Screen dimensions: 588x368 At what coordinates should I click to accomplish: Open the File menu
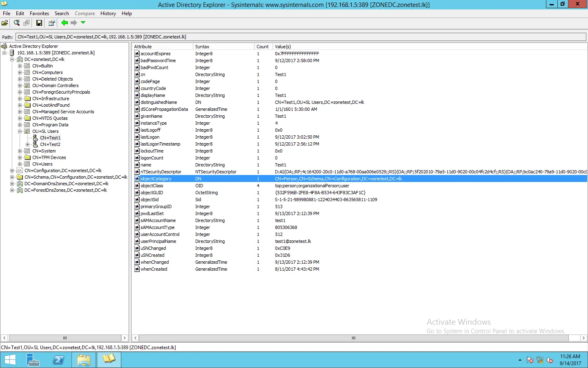[x=7, y=13]
